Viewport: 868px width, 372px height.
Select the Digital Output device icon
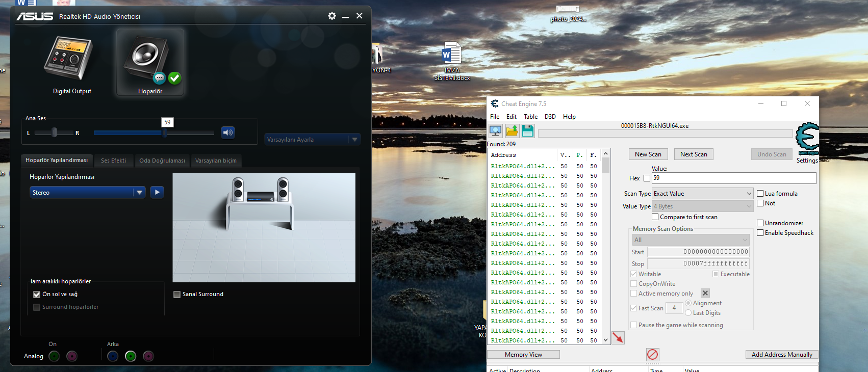click(68, 59)
